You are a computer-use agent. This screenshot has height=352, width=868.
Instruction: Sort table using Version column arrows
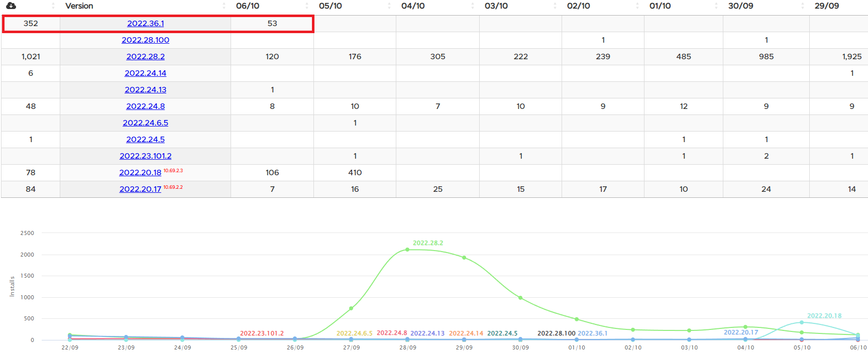tap(224, 6)
